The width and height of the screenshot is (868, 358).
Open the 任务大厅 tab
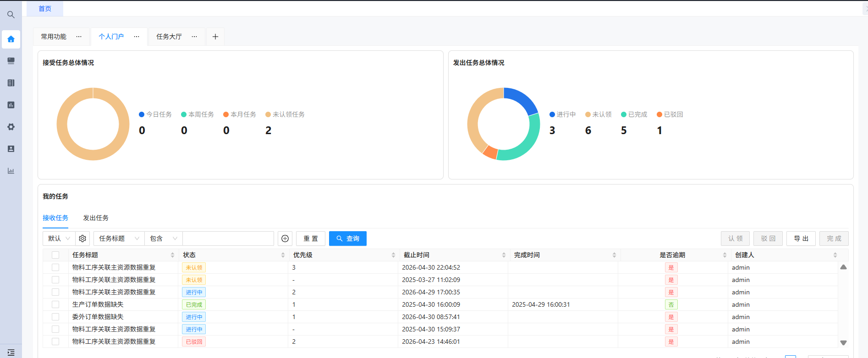coord(169,37)
